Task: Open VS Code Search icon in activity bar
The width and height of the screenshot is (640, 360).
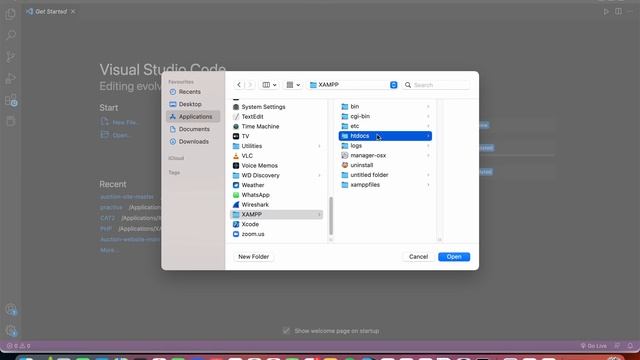Action: coord(11,35)
